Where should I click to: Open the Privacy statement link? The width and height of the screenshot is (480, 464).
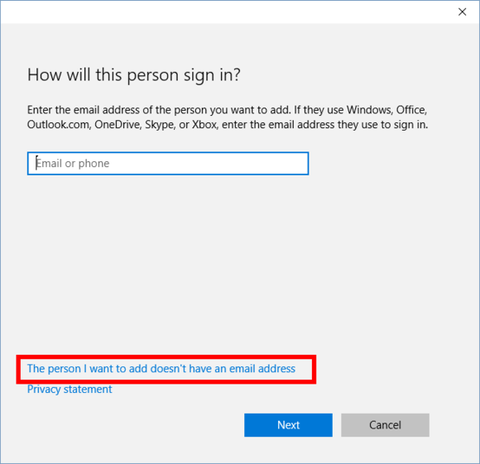(x=70, y=389)
